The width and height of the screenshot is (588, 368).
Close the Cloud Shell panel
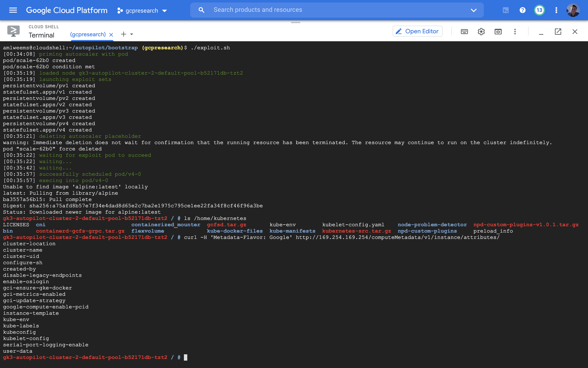[575, 32]
